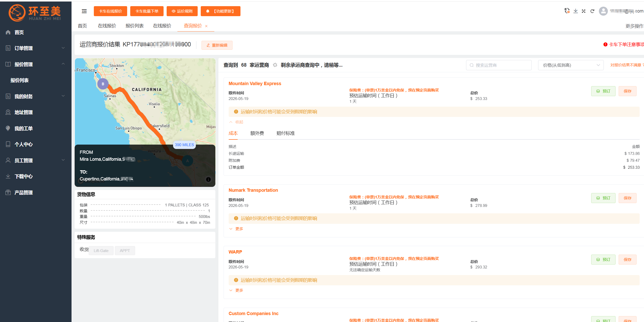Click the Lift-Gate service tag
The image size is (644, 322).
point(101,251)
